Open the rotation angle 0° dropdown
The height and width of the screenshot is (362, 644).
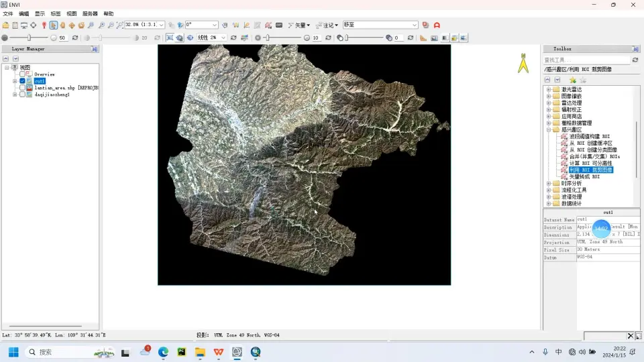point(215,25)
